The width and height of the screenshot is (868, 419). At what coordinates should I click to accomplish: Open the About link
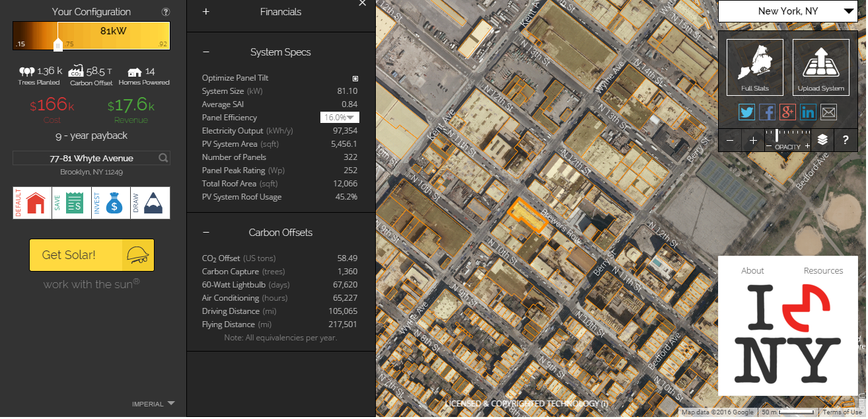(752, 271)
